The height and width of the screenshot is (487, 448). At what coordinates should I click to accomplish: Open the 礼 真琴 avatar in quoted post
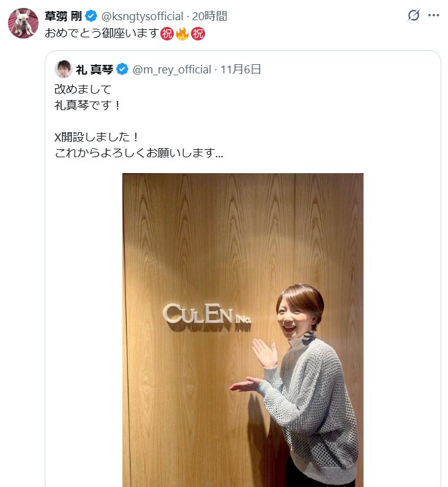click(64, 69)
